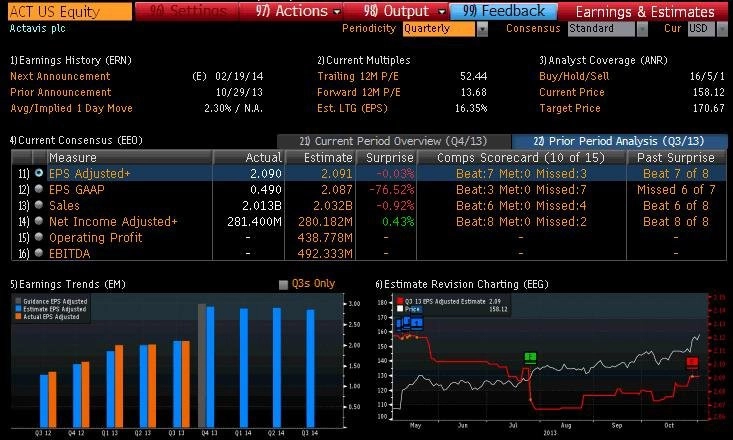Switch to Current Period Overview (Q4/13) tab
This screenshot has width=733, height=440.
pyautogui.click(x=394, y=141)
